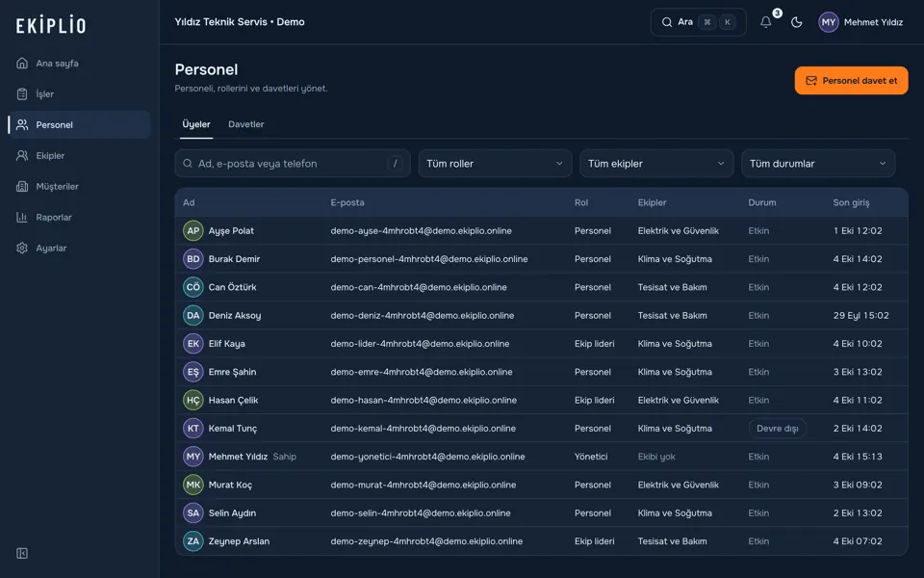Click Selin Aydın's name in table
Image resolution: width=924 pixels, height=578 pixels.
coord(232,513)
